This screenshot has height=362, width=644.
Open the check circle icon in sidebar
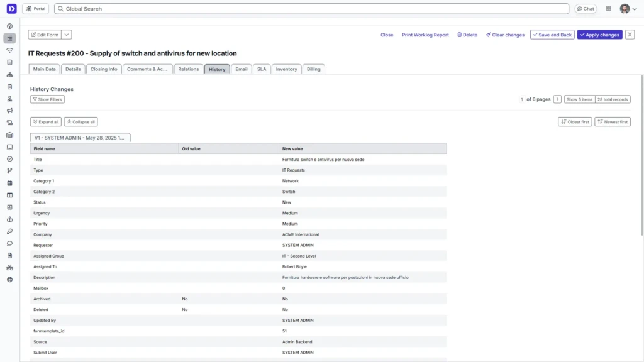click(x=10, y=159)
